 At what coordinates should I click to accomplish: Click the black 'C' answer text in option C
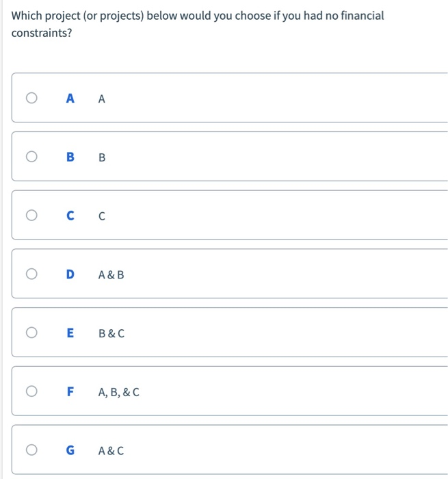[x=102, y=217]
